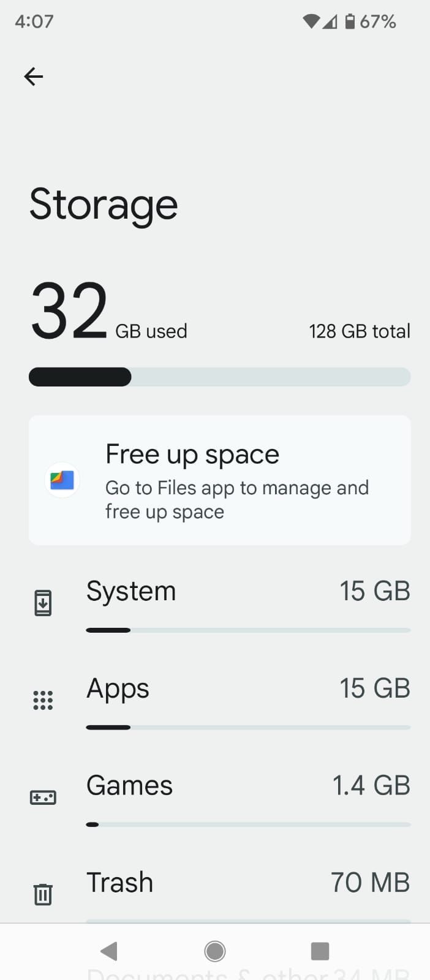This screenshot has height=980, width=430.
Task: Tap the back arrow to exit Storage
Action: (33, 77)
